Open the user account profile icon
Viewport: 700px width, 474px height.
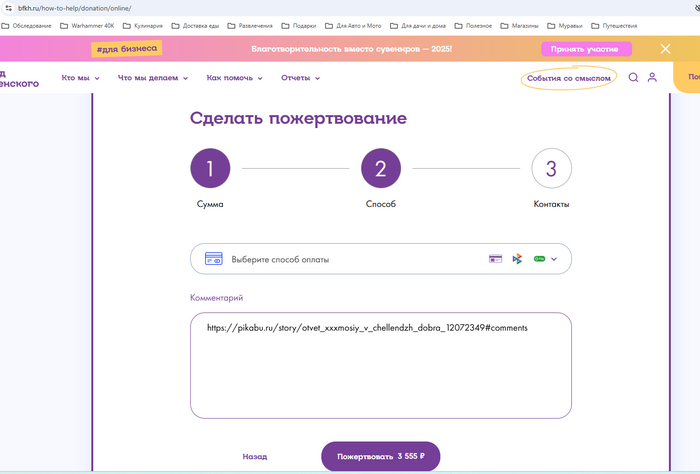[x=652, y=77]
